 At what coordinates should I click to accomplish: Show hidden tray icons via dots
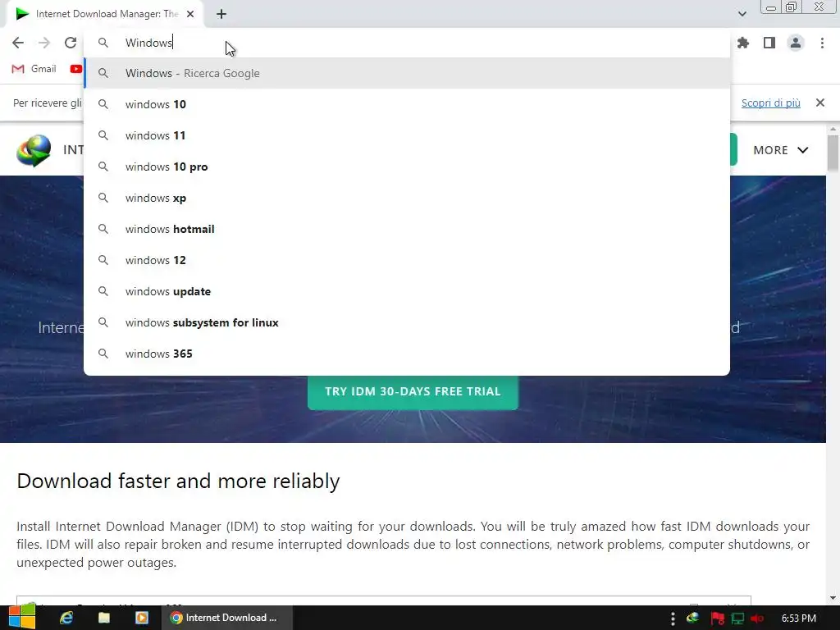tap(673, 619)
